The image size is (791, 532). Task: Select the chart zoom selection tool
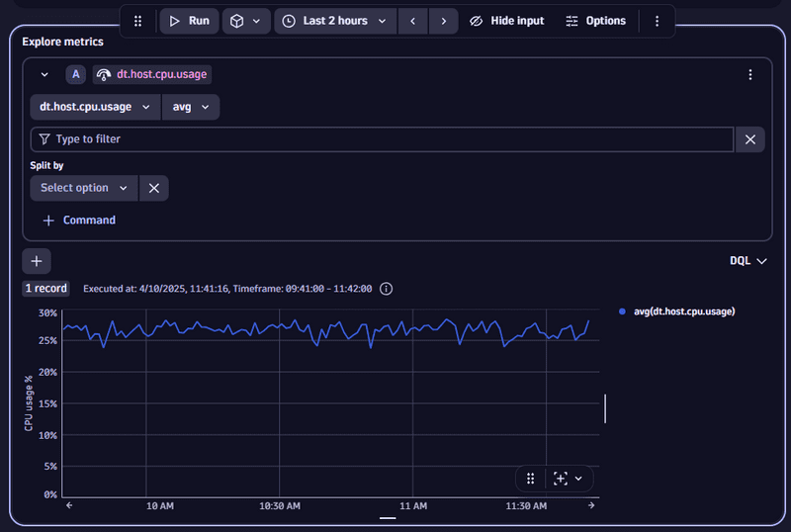pos(560,479)
